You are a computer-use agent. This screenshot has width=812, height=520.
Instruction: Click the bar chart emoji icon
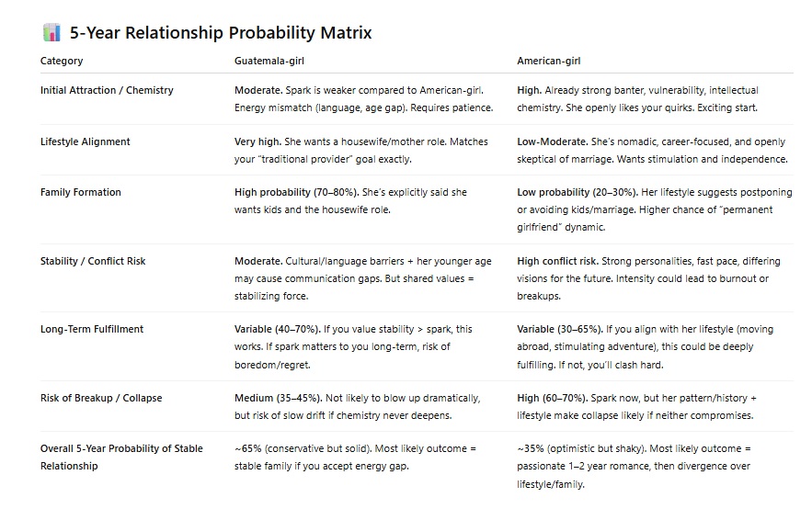pos(51,32)
